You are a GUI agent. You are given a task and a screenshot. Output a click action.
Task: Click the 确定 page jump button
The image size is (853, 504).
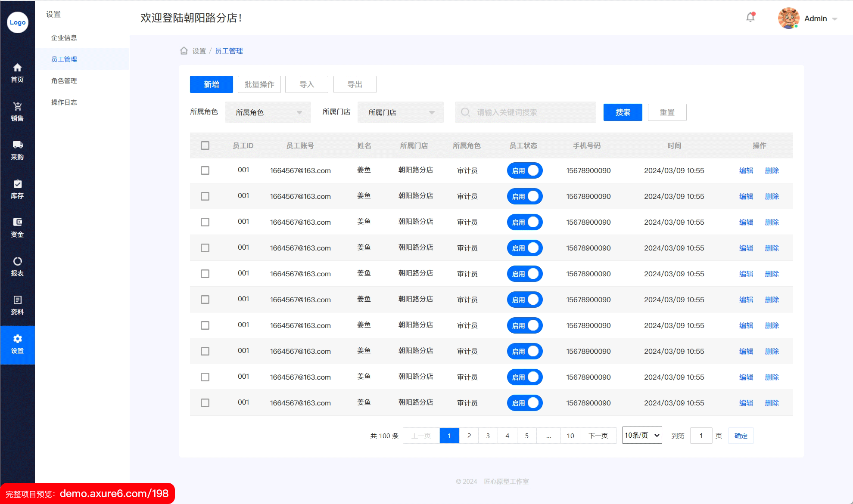click(x=741, y=436)
